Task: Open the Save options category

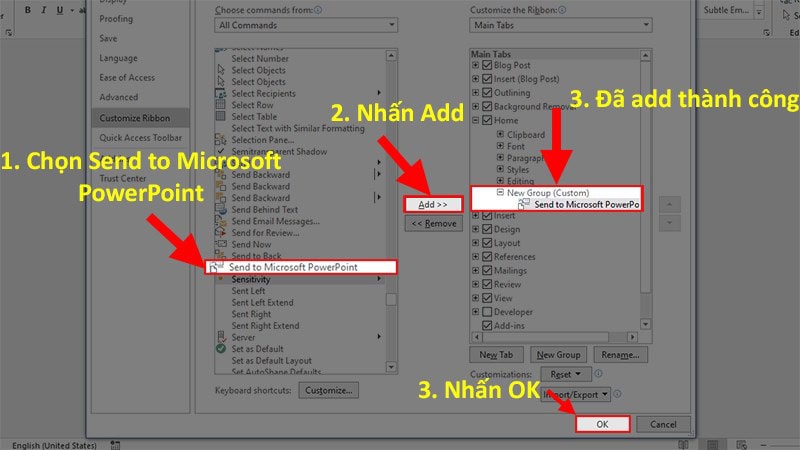Action: [108, 38]
